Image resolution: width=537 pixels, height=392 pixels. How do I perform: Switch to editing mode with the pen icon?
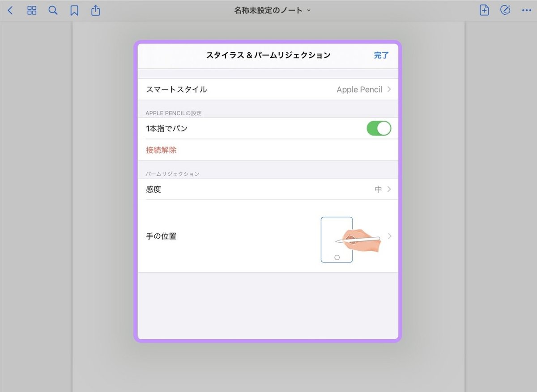click(505, 10)
